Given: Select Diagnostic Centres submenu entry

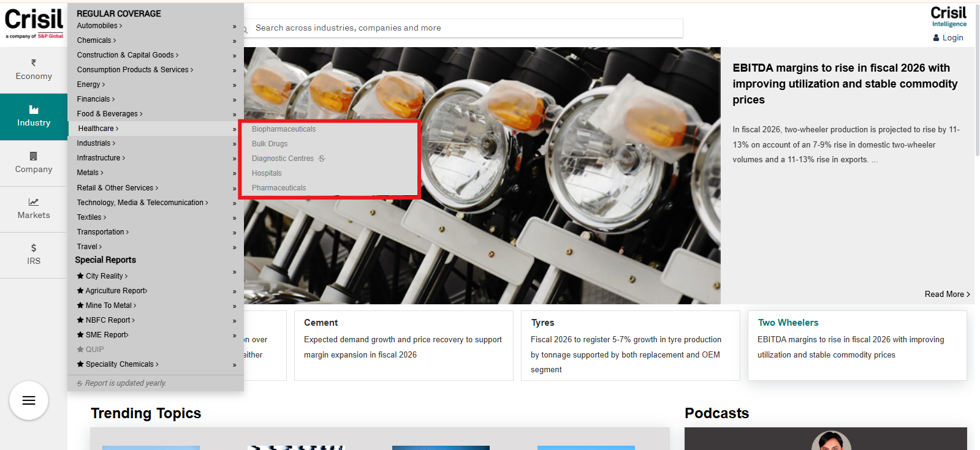Looking at the screenshot, I should click(x=283, y=159).
